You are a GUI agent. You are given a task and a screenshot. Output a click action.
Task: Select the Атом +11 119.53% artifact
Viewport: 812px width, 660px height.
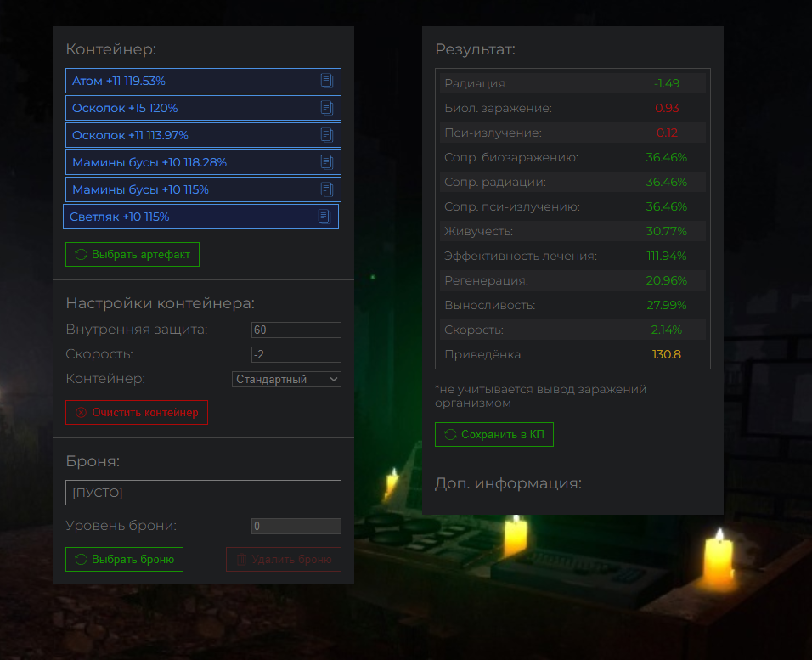(x=203, y=81)
